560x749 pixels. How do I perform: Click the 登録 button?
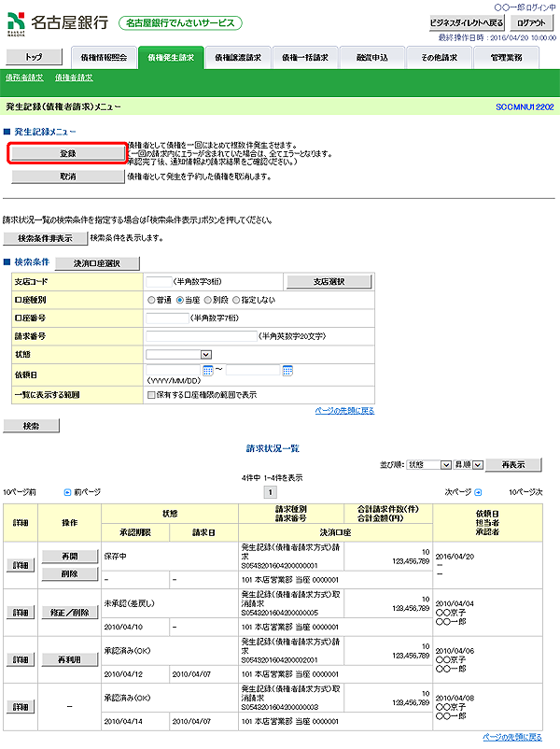[68, 153]
